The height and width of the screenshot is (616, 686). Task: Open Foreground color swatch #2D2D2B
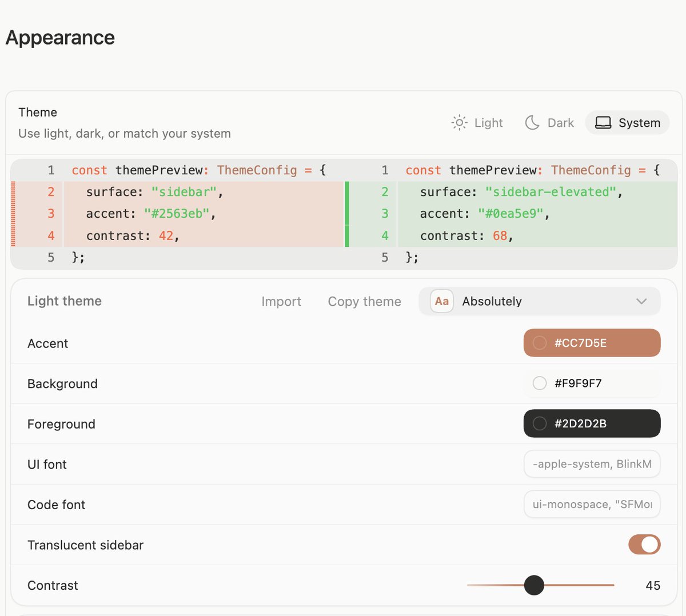(592, 423)
